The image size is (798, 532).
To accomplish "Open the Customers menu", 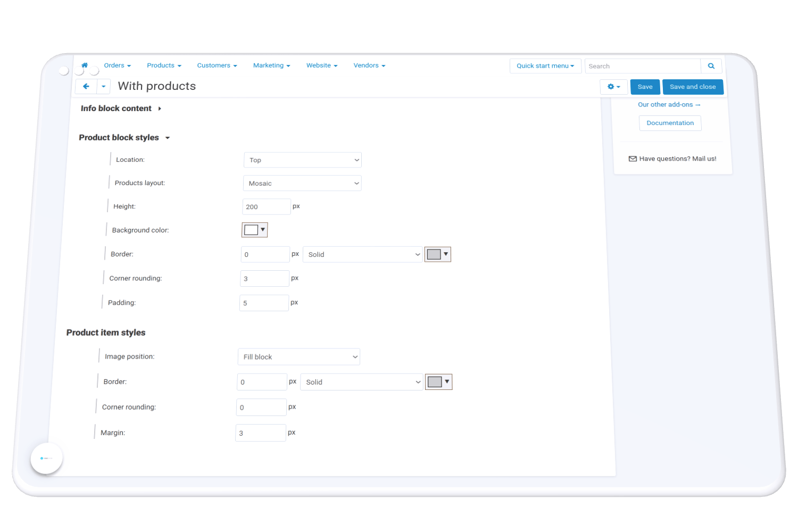I will click(217, 65).
